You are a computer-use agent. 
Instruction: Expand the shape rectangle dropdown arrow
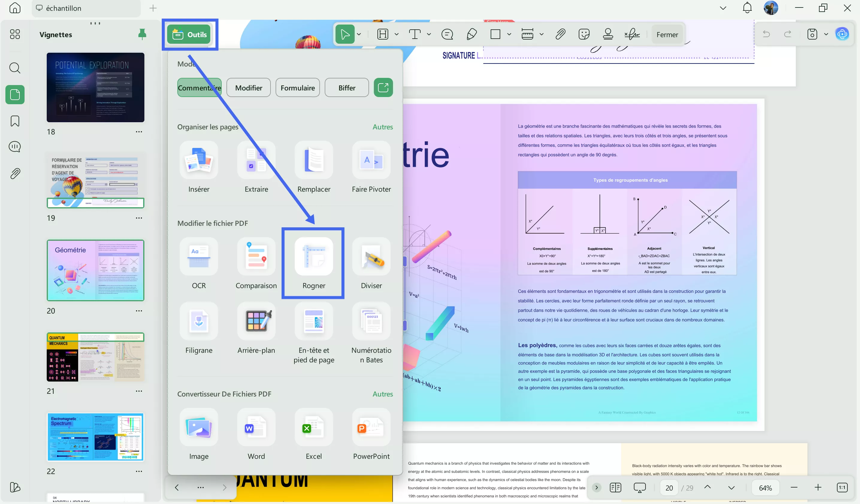(509, 34)
